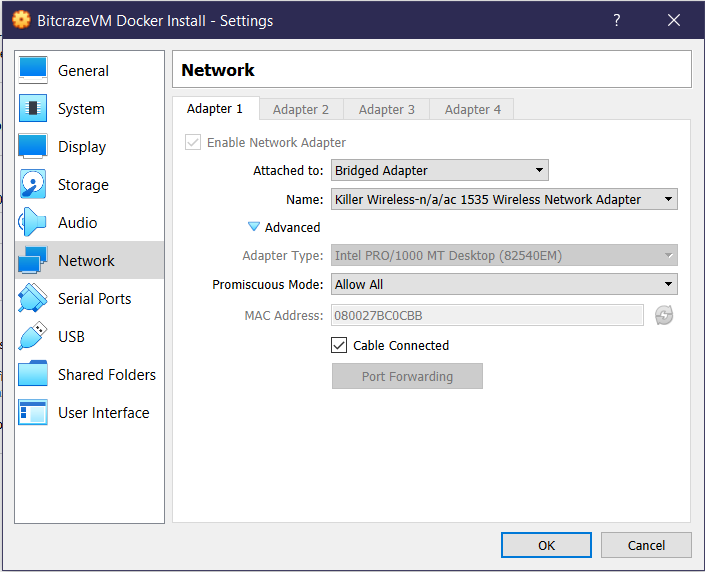
Task: Click Cancel to discard changes
Action: coord(646,546)
